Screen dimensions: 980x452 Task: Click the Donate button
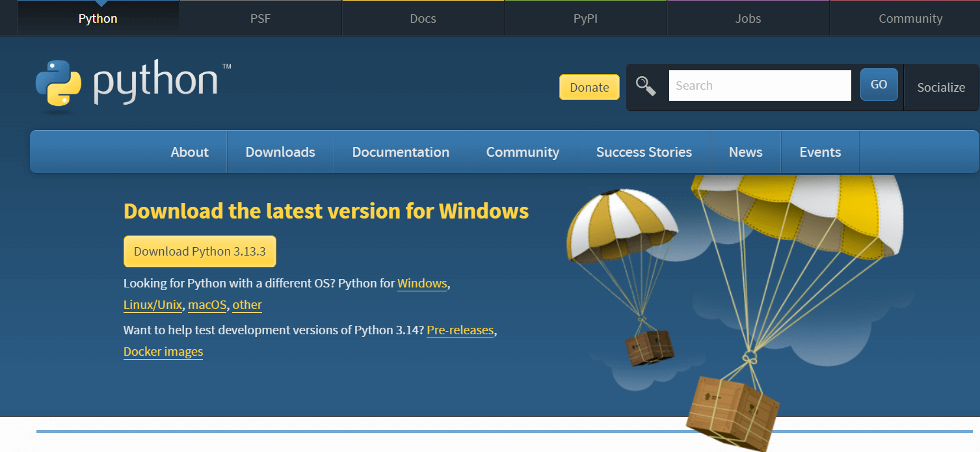coord(589,86)
